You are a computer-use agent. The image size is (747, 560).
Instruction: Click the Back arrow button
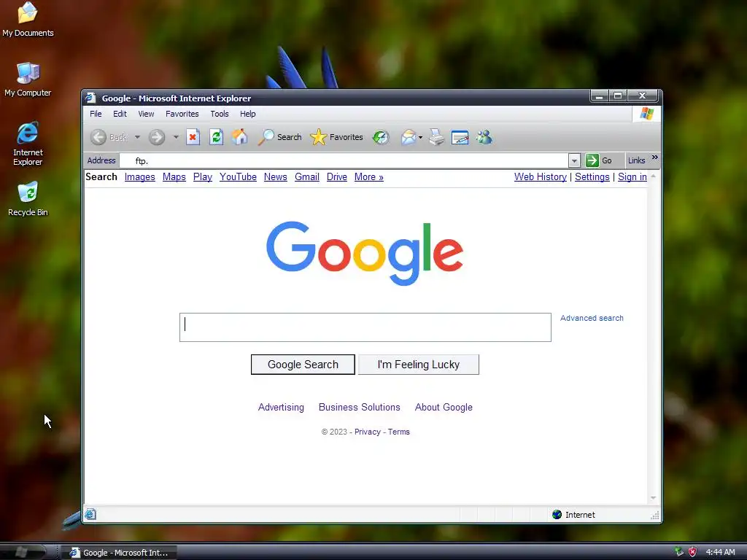(98, 137)
